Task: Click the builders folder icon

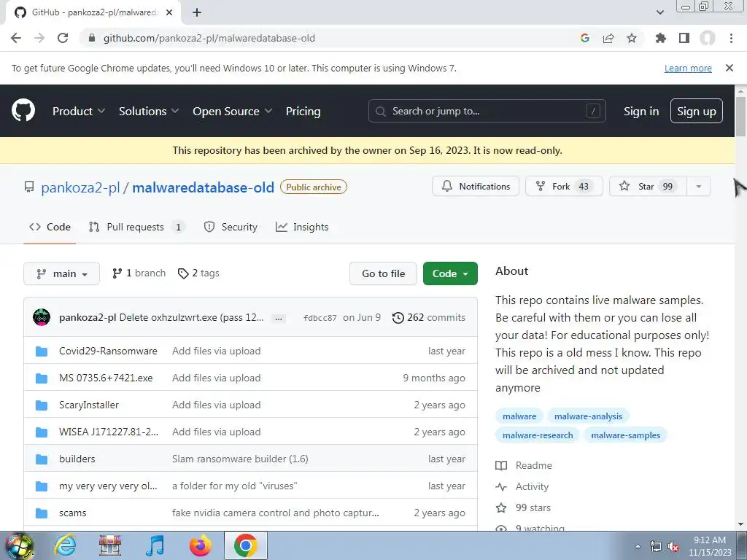Action: pos(42,459)
